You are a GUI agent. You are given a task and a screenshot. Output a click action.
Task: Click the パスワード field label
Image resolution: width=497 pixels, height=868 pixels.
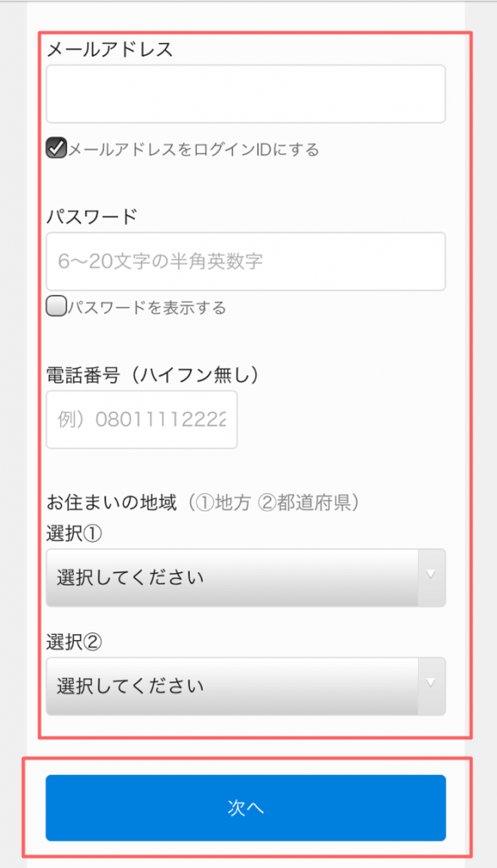pos(92,216)
